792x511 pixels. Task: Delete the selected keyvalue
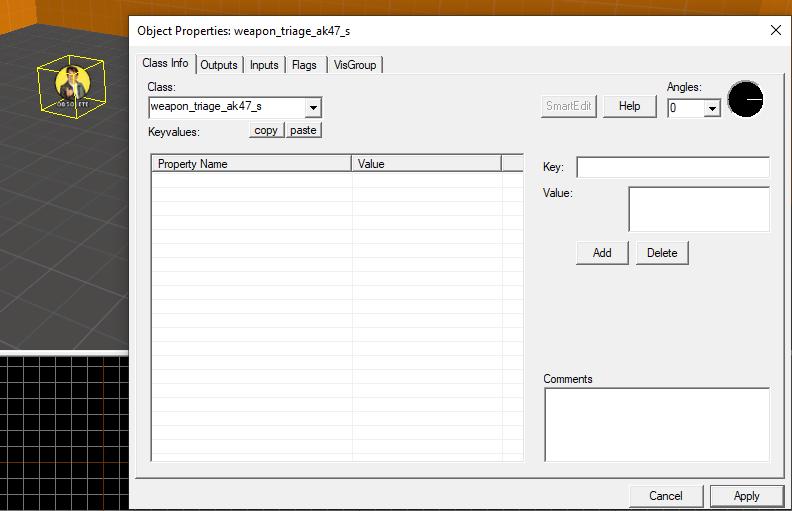click(662, 253)
